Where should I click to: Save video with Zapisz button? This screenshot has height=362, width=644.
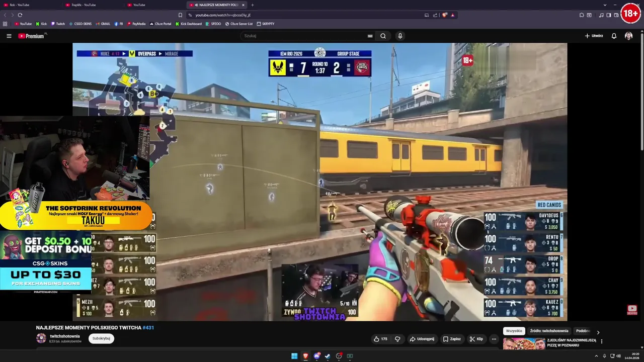[452, 339]
